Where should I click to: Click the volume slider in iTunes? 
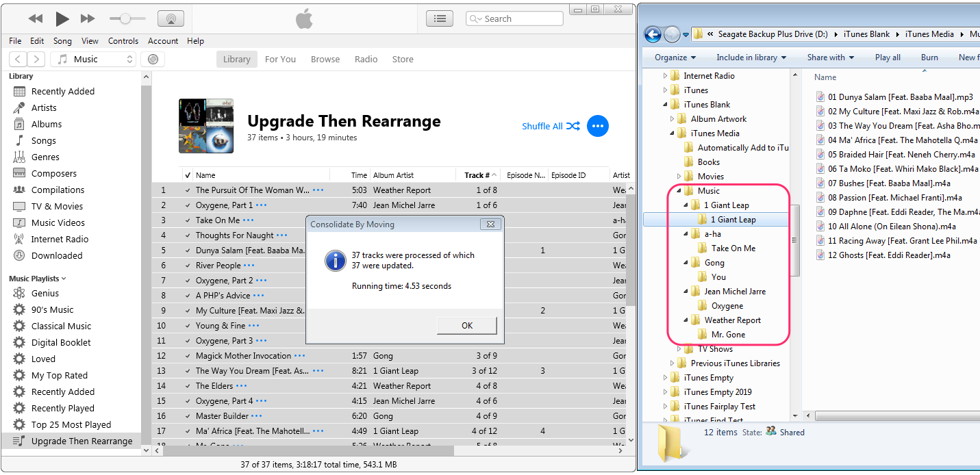[x=128, y=18]
